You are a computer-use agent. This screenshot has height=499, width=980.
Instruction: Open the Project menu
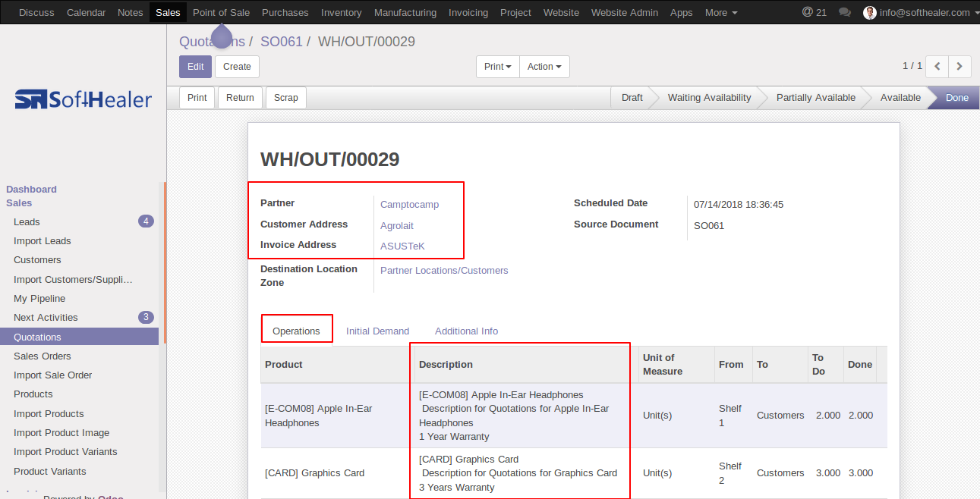pyautogui.click(x=515, y=12)
